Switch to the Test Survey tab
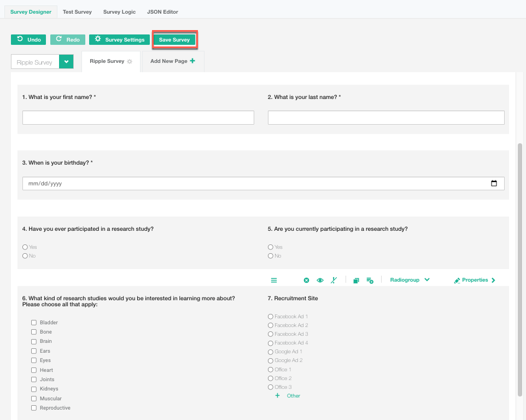This screenshot has height=420, width=526. click(x=77, y=11)
